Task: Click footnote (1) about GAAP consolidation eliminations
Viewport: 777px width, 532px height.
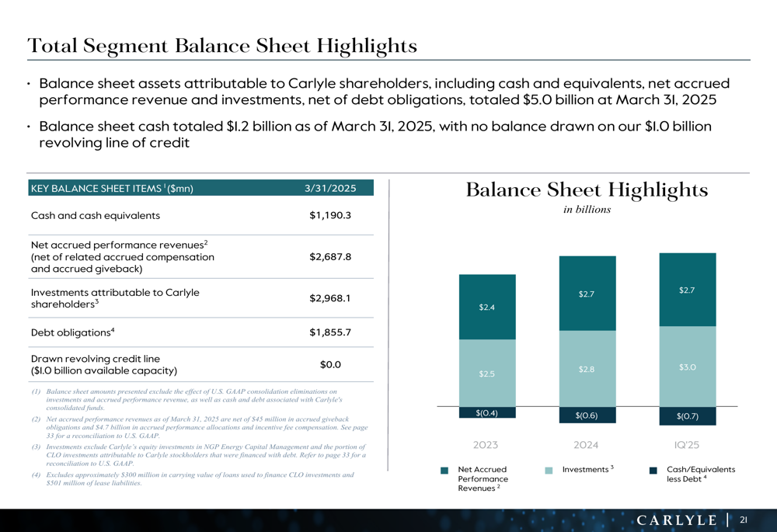Action: click(x=187, y=400)
